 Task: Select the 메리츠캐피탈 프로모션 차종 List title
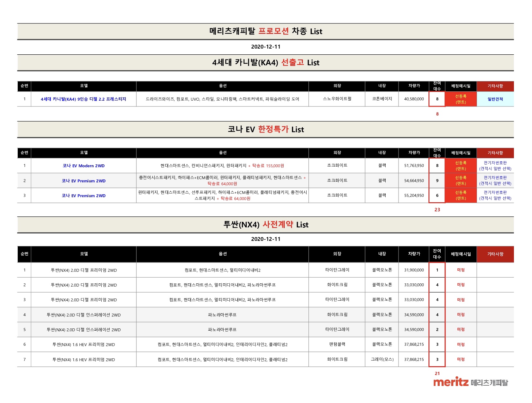point(266,31)
